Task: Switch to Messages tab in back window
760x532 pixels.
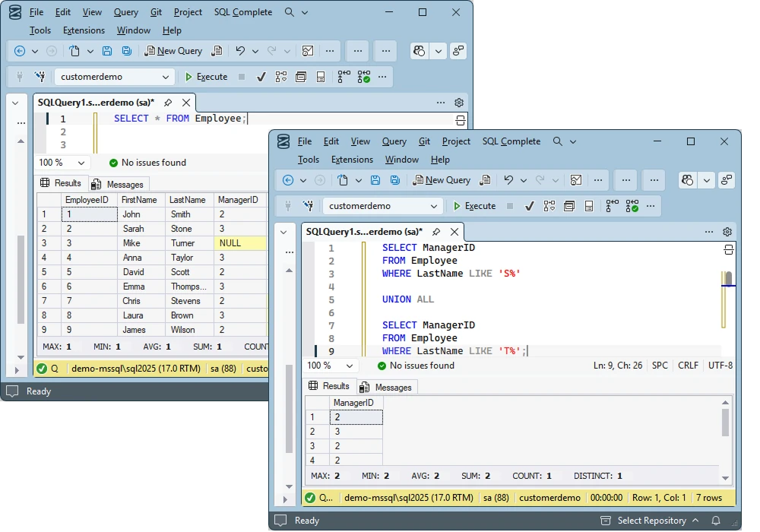Action: 119,184
